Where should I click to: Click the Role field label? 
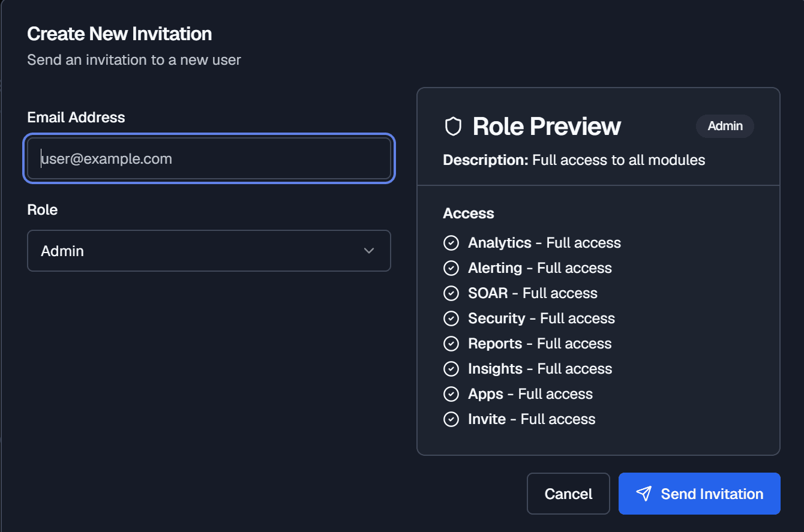pyautogui.click(x=43, y=209)
